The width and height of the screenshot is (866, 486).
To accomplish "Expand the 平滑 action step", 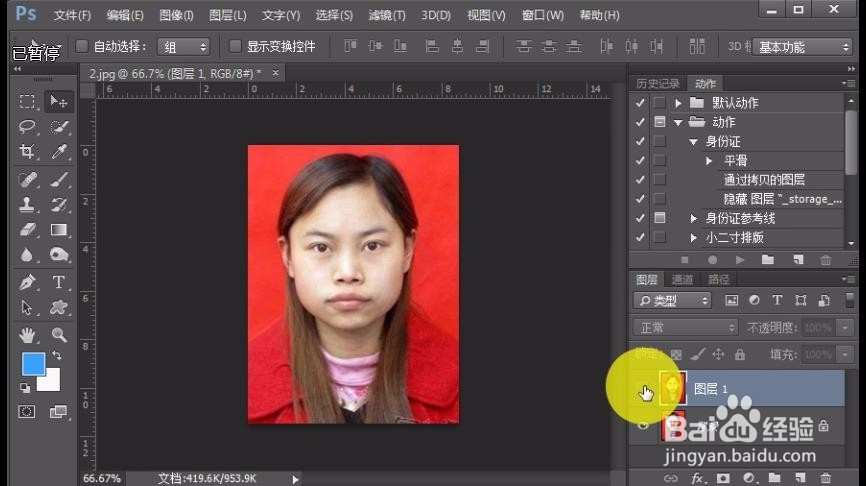I will pos(709,161).
